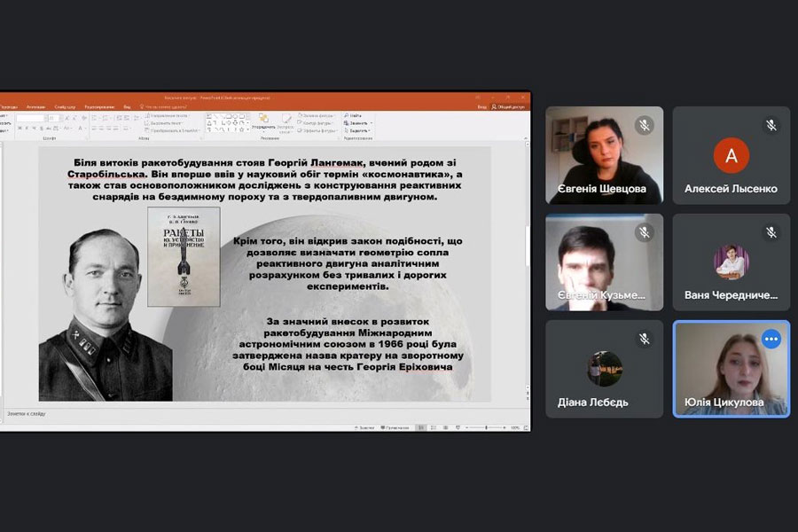Open the Анимация ribbon tab
Image resolution: width=798 pixels, height=532 pixels.
tap(36, 107)
